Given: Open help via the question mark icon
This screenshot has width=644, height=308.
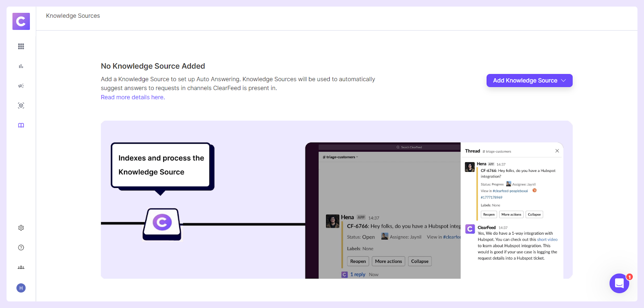Looking at the screenshot, I should (x=21, y=248).
